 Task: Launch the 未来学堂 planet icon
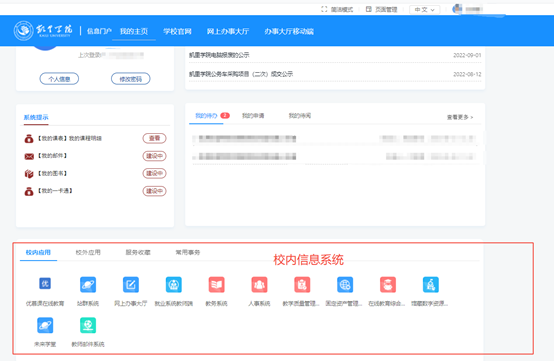[45, 325]
